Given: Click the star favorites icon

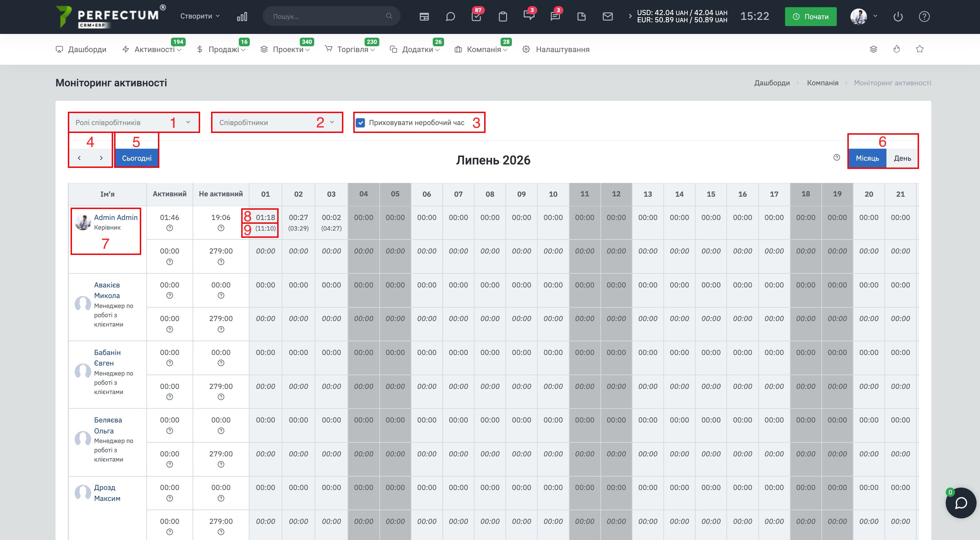Looking at the screenshot, I should tap(919, 49).
